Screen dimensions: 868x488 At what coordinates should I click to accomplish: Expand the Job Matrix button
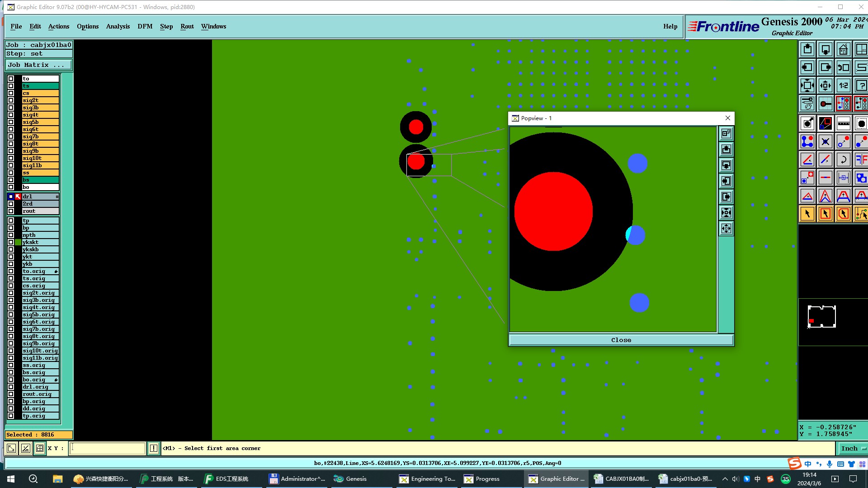pyautogui.click(x=38, y=65)
